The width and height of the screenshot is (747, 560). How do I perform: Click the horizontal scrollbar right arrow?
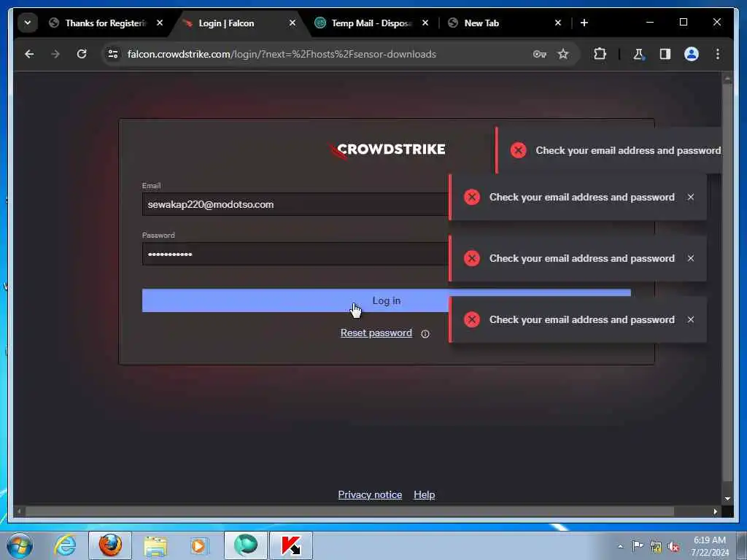pos(715,511)
